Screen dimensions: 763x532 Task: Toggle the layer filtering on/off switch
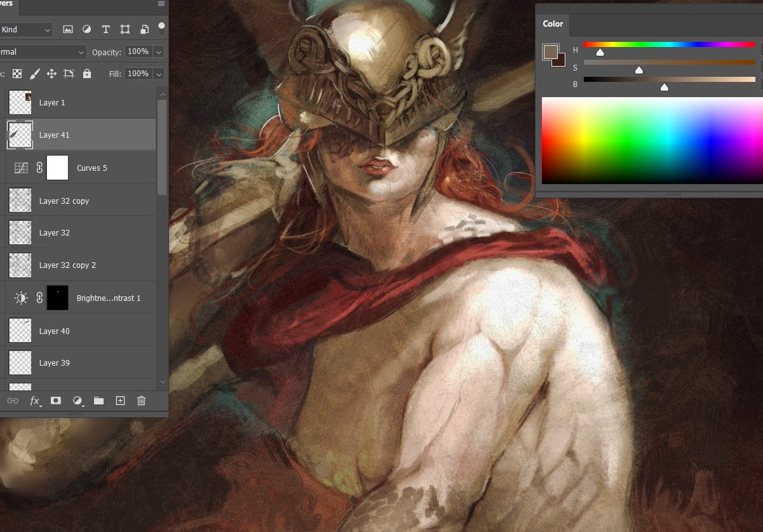[x=162, y=29]
